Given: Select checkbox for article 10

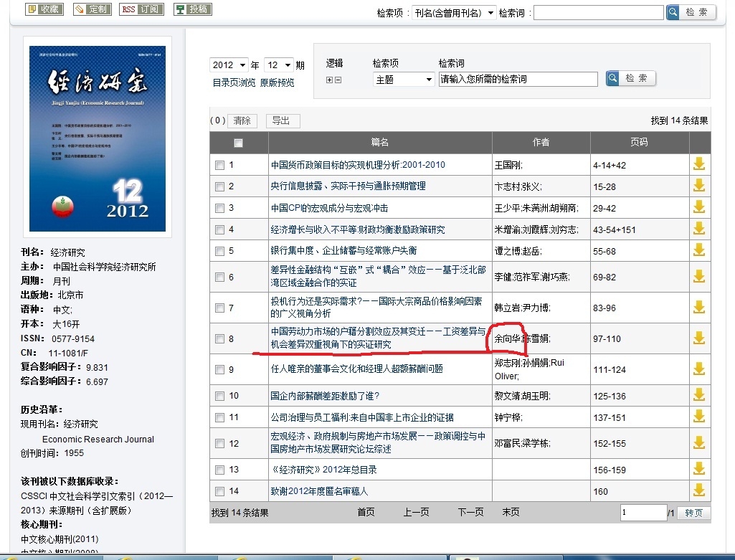Looking at the screenshot, I should (x=219, y=396).
